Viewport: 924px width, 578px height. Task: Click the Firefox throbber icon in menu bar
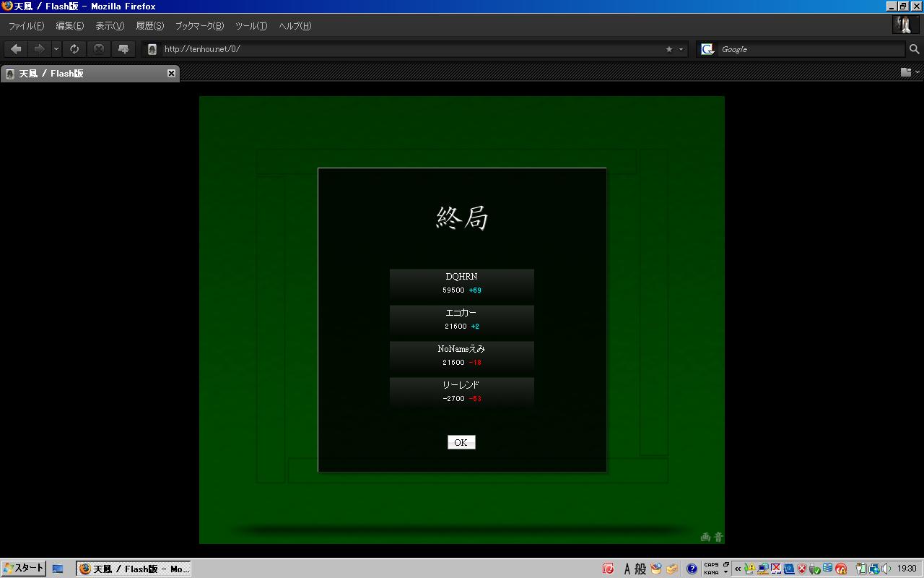pos(905,25)
